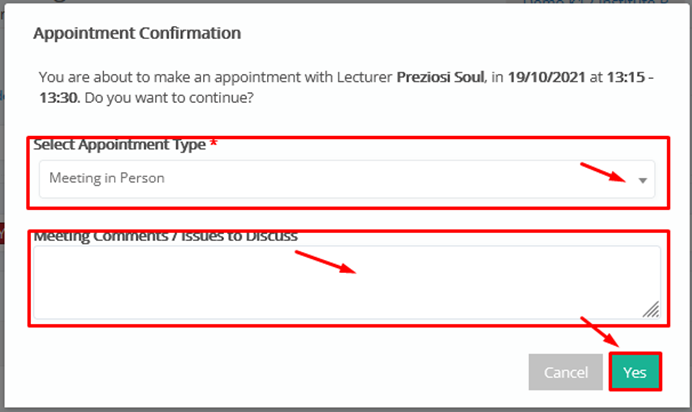Click the dimmed backdrop below the dialog
692x412 pixels.
pos(346,410)
